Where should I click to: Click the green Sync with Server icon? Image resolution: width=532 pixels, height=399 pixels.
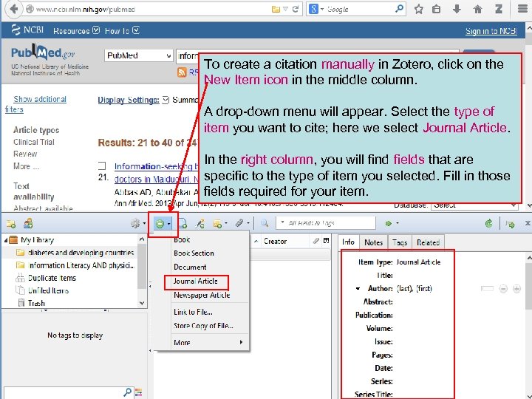point(489,223)
